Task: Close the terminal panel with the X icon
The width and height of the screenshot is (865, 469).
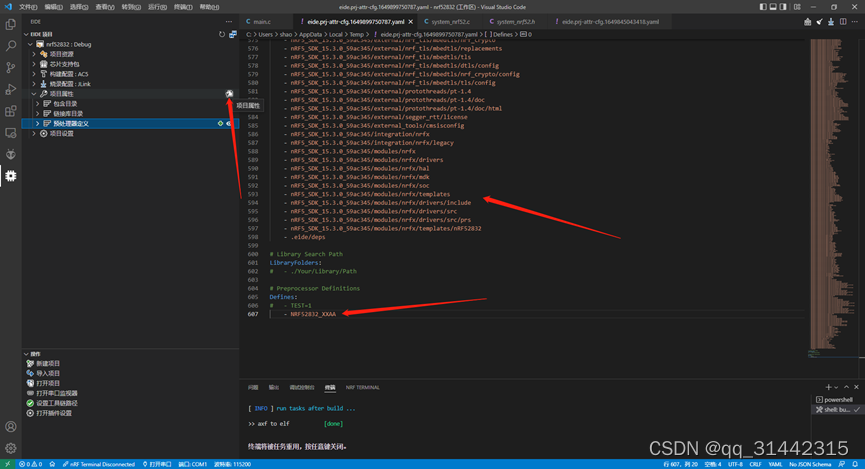Action: [x=856, y=387]
